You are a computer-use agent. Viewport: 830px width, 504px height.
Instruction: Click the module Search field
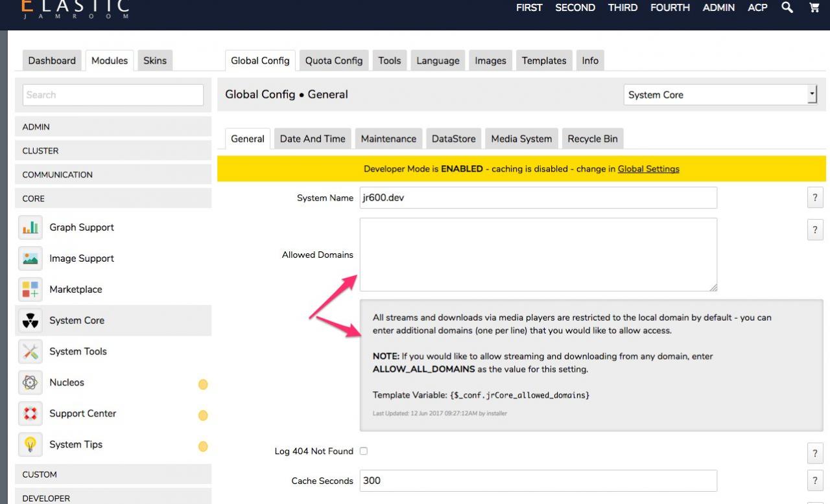click(113, 95)
